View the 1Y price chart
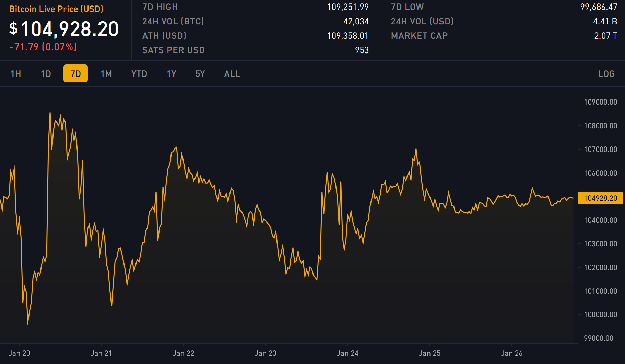Viewport: 625px width, 364px height. tap(172, 73)
